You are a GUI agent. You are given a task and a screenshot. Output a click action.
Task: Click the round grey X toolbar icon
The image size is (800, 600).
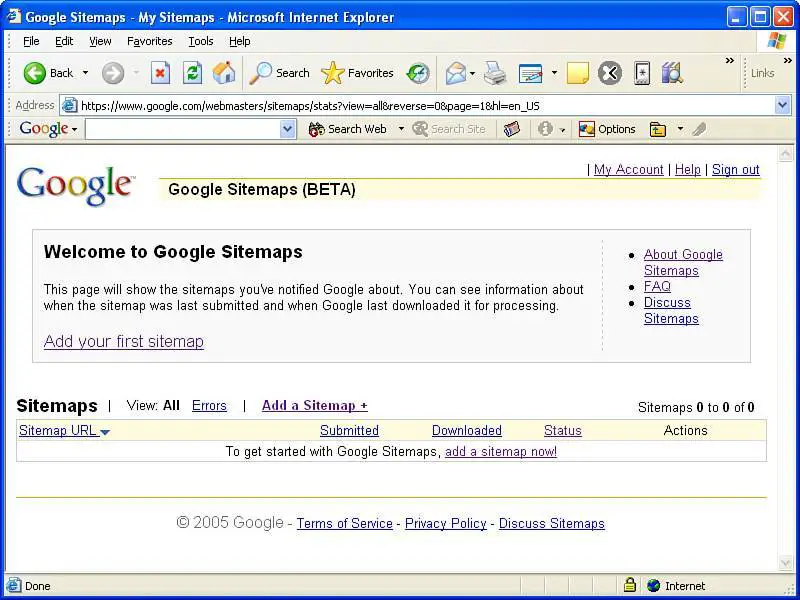610,73
